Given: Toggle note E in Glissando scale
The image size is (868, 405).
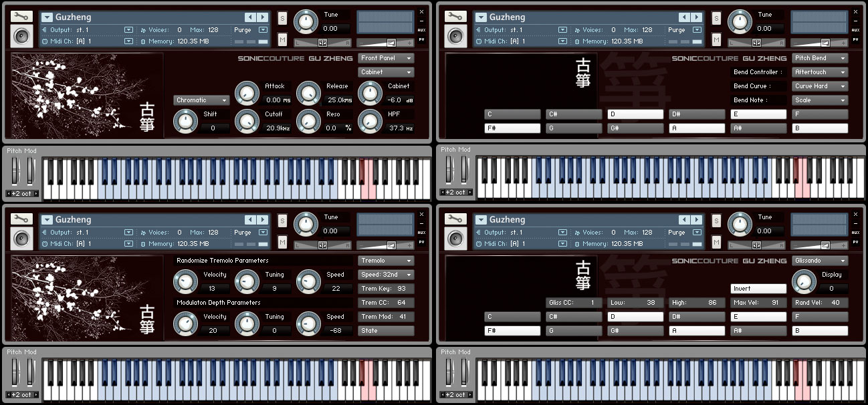Looking at the screenshot, I should [x=758, y=317].
